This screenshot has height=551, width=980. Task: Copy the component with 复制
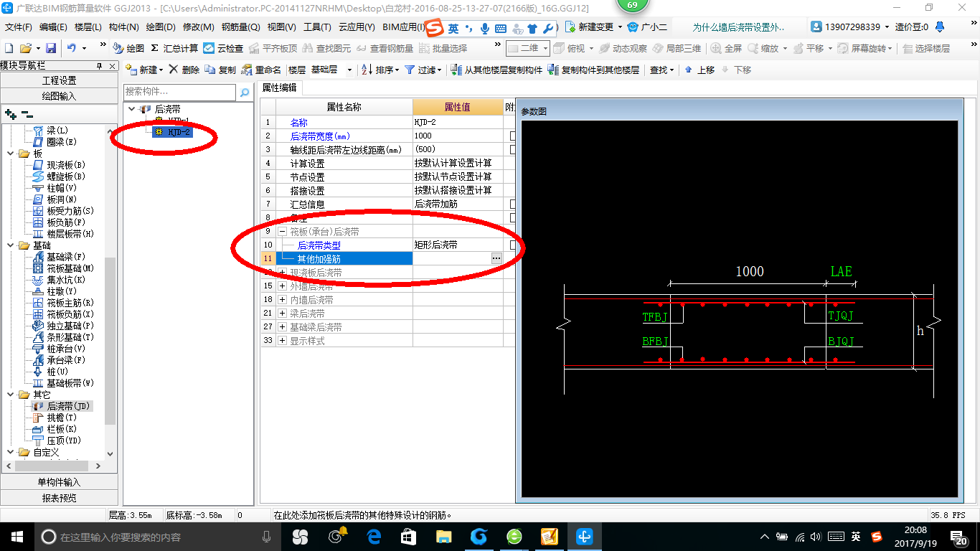click(x=220, y=70)
